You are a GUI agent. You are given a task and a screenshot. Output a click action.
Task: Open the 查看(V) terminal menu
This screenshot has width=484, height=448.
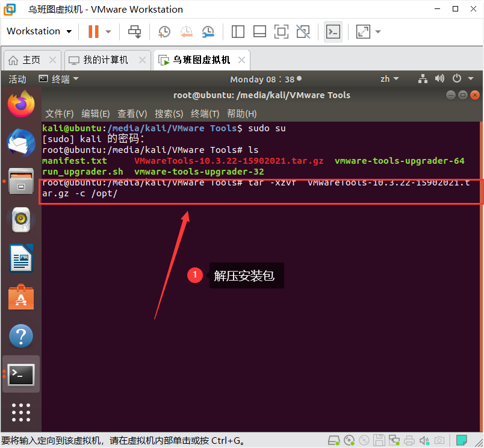[132, 114]
